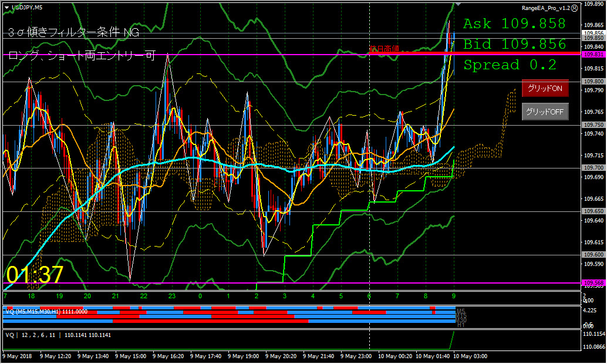Click the green hour label 0

(200, 296)
